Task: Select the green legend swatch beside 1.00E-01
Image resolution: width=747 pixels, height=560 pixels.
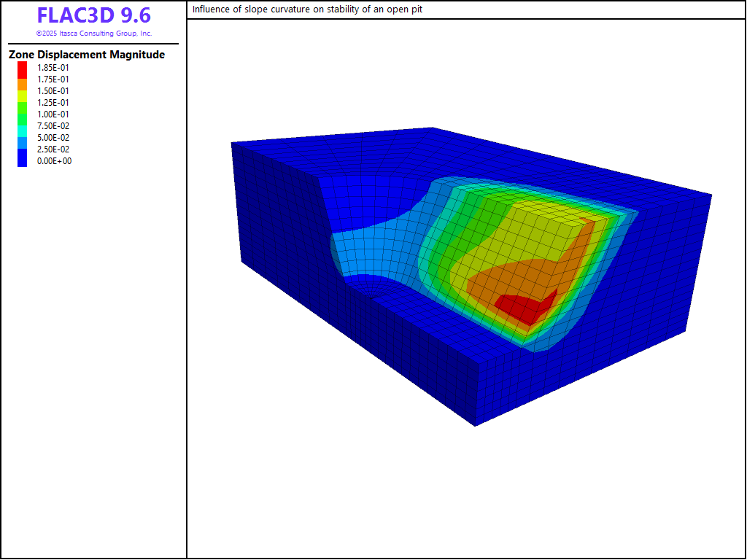Action: [23, 114]
